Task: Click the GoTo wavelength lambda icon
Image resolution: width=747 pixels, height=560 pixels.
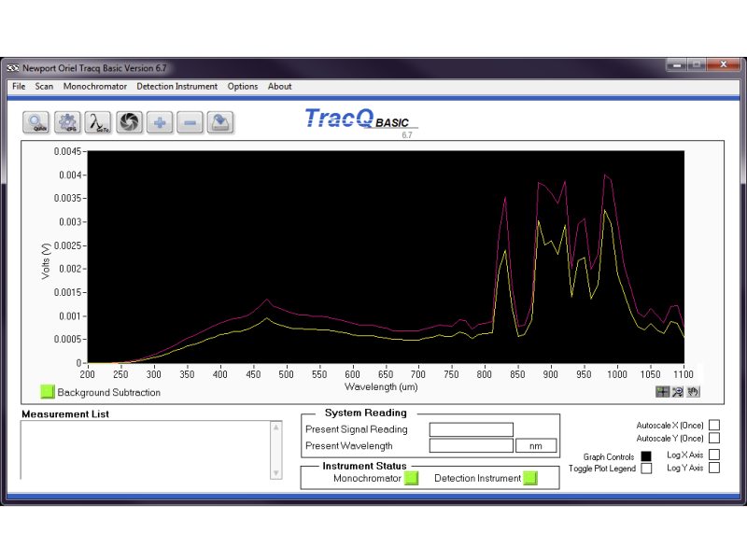Action: 98,122
